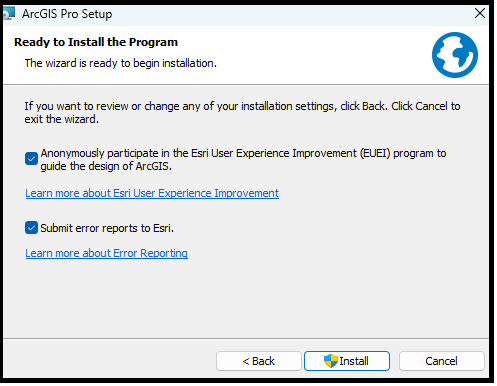The image size is (497, 386).
Task: Start installation with the Install button
Action: pos(347,361)
